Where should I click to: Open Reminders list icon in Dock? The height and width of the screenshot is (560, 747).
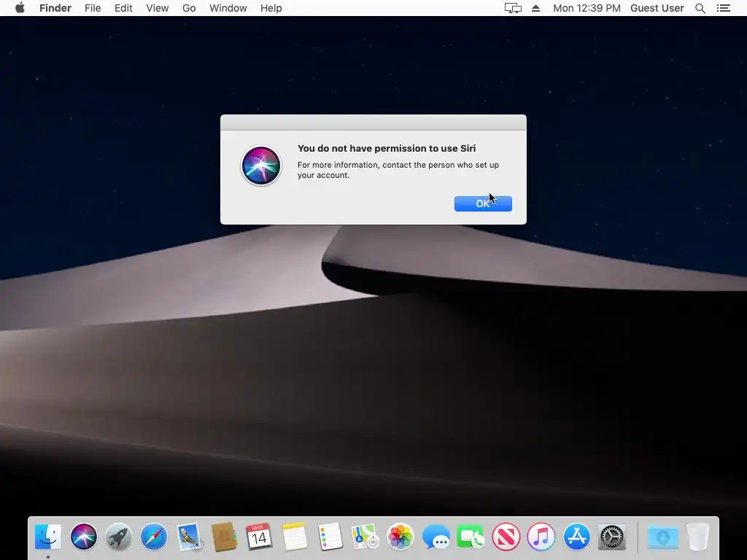tap(330, 537)
